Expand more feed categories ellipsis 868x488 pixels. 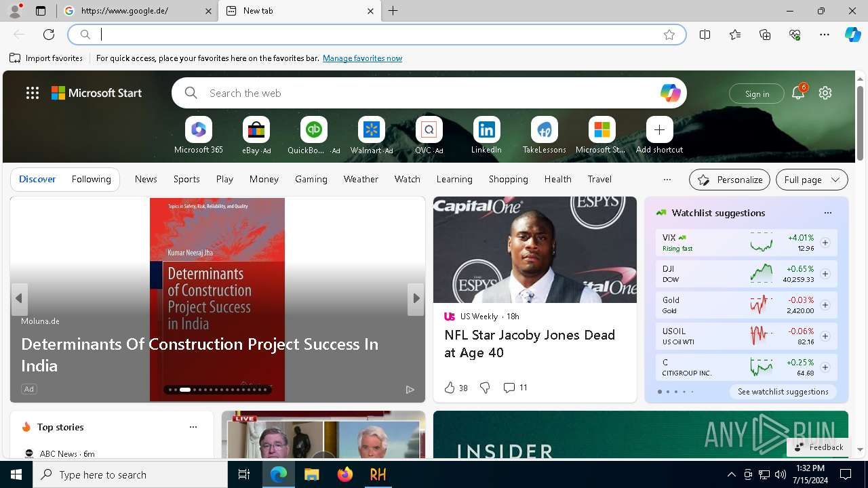click(x=667, y=180)
